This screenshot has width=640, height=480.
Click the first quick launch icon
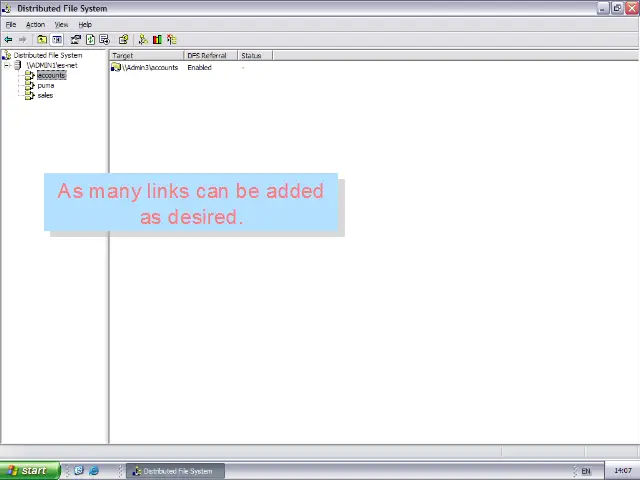(79, 471)
